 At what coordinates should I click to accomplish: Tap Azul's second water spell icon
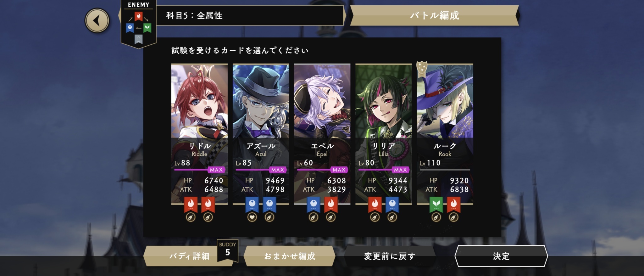pos(269,205)
